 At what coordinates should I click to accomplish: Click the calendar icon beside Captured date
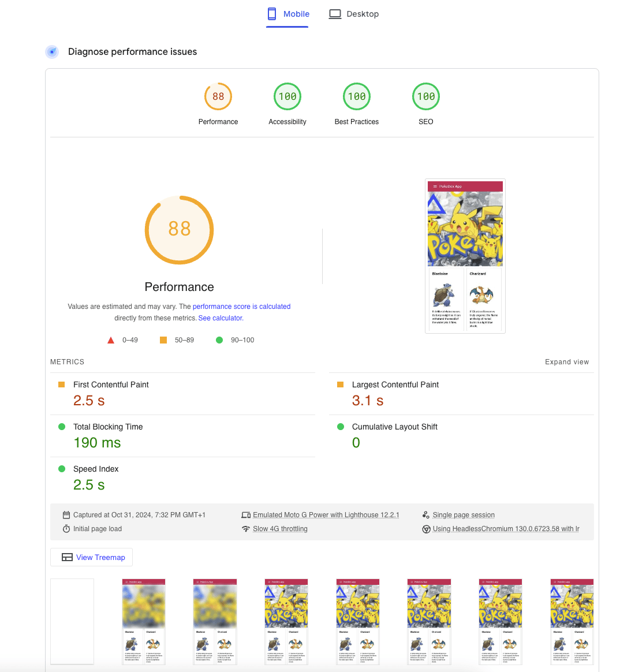pyautogui.click(x=66, y=515)
